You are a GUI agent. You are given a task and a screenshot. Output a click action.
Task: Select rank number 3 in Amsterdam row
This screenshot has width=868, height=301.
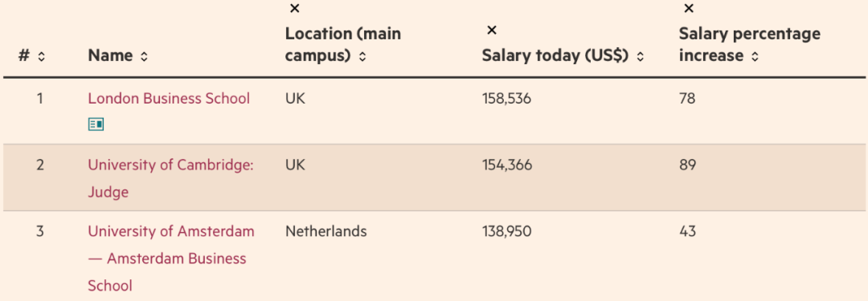tap(40, 230)
